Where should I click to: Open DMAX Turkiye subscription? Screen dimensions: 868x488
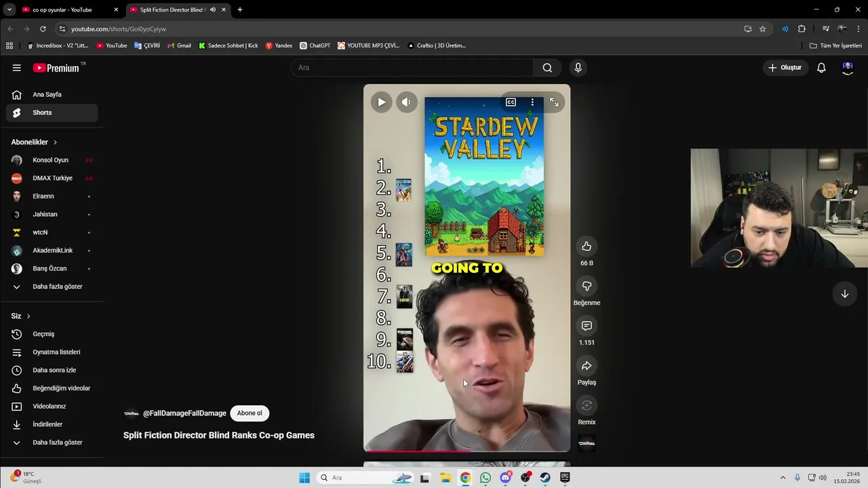click(52, 178)
